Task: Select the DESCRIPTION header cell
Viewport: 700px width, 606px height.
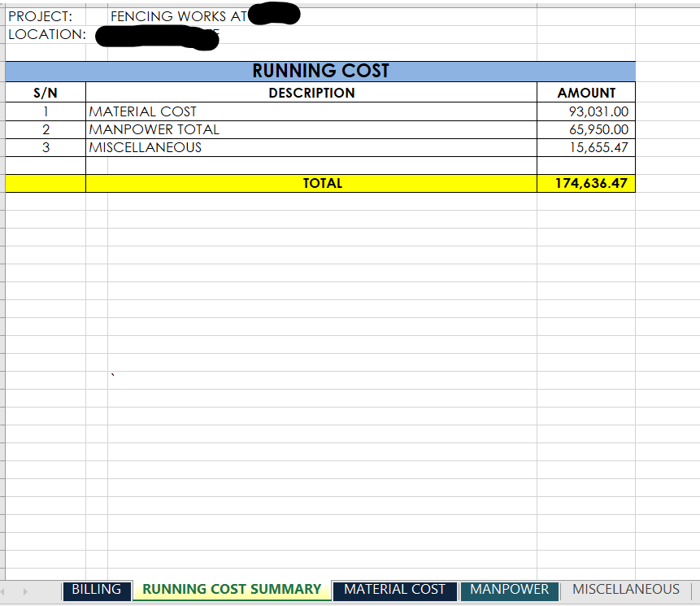Action: tap(311, 93)
